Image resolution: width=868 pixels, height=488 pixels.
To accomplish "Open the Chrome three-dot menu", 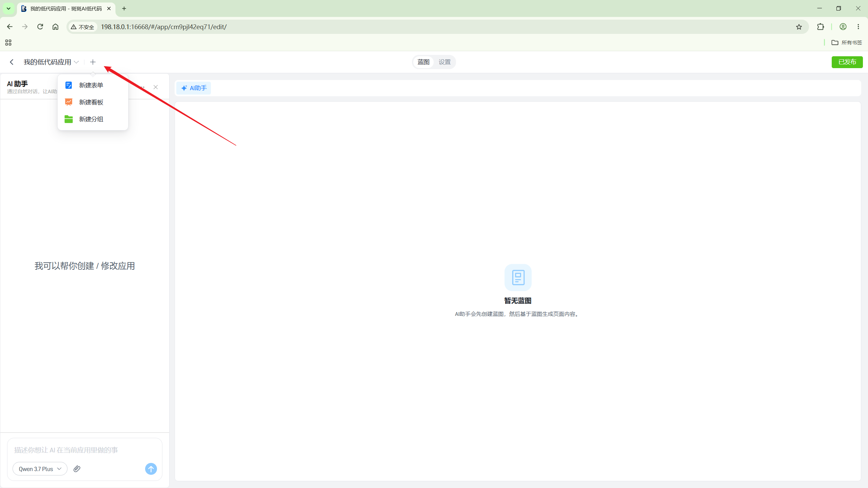I will click(859, 27).
